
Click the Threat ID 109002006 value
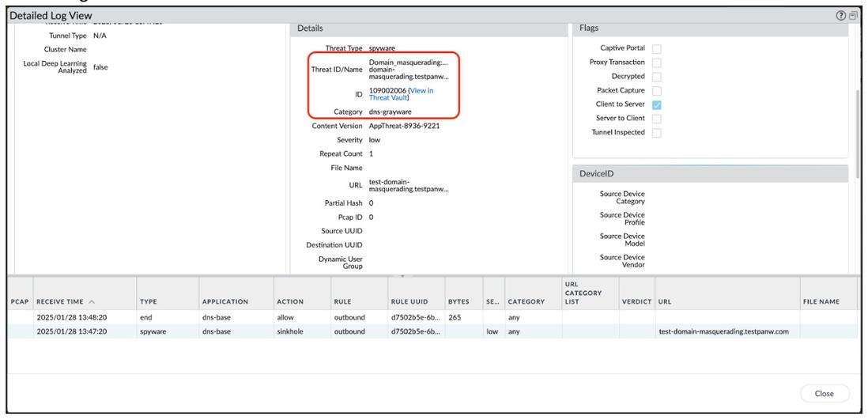[x=387, y=90]
